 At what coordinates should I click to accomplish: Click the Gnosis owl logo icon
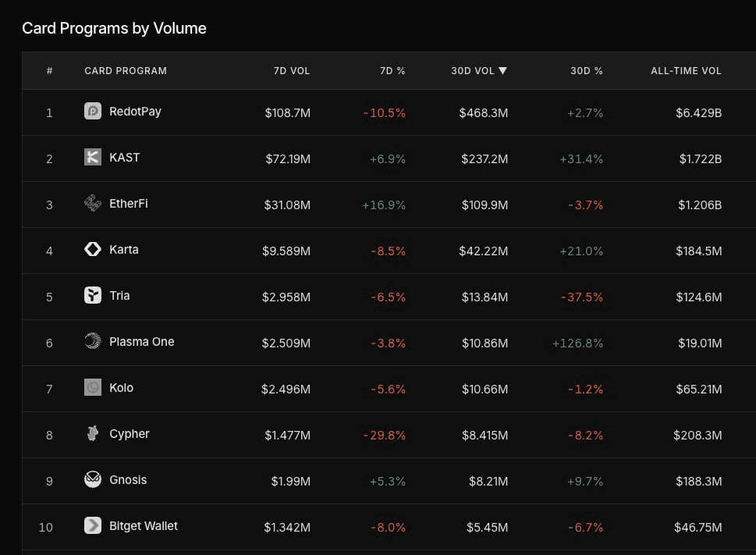(93, 479)
